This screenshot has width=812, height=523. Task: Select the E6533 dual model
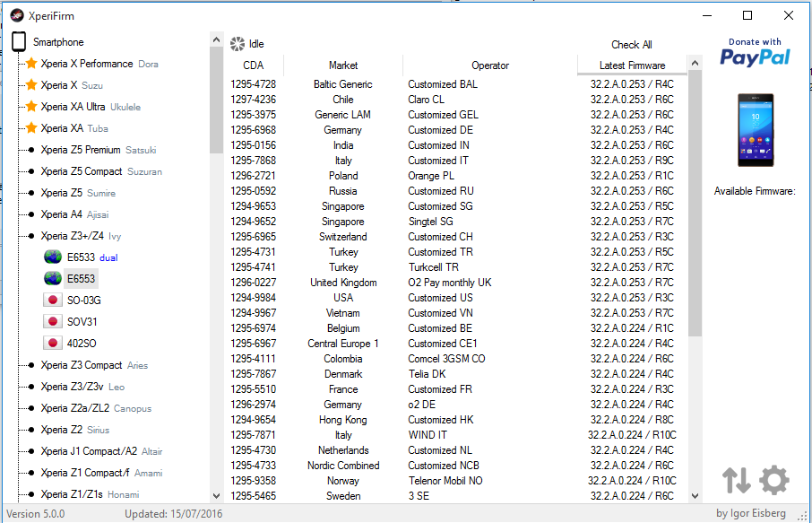click(92, 257)
